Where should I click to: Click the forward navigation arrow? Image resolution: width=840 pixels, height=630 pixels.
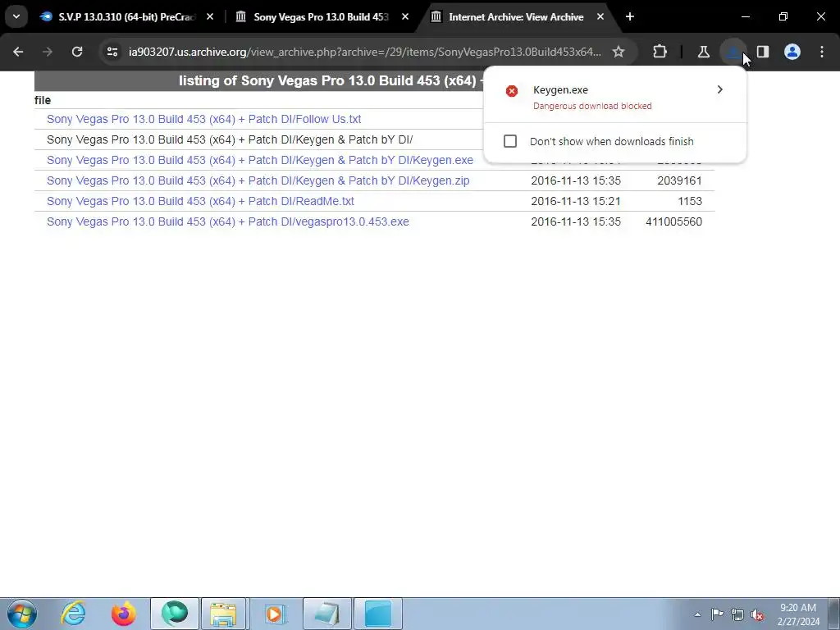(48, 52)
